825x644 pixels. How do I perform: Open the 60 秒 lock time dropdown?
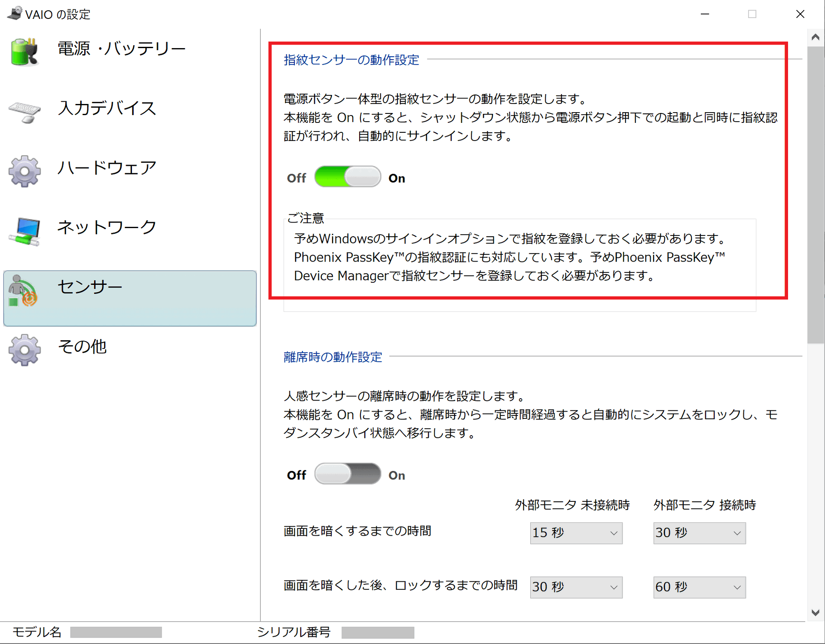pyautogui.click(x=700, y=587)
